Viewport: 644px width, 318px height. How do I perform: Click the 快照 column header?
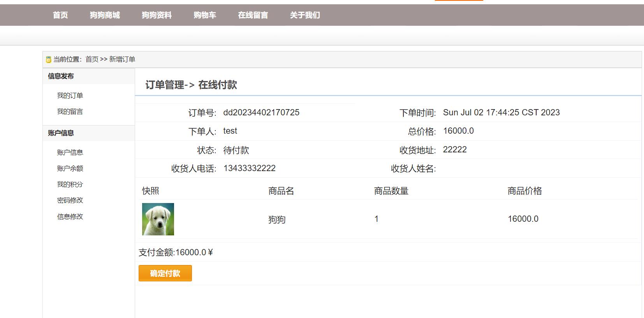pos(151,191)
